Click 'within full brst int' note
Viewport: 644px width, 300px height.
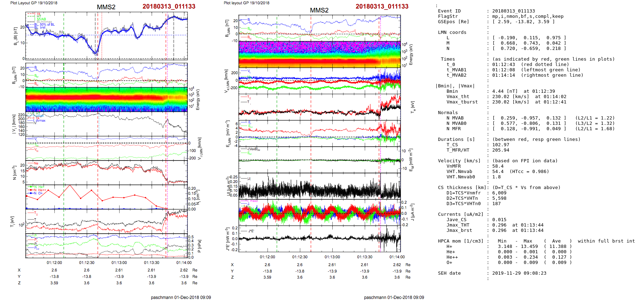[x=607, y=241]
